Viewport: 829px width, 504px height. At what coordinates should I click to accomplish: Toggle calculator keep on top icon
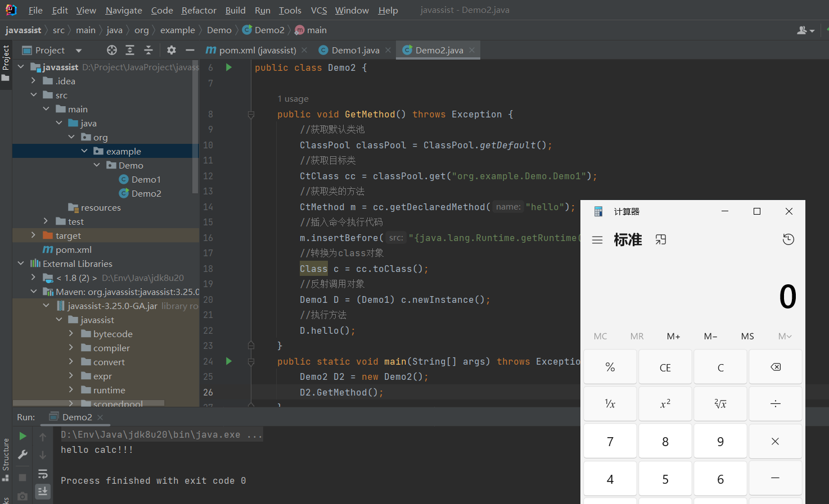click(x=661, y=239)
